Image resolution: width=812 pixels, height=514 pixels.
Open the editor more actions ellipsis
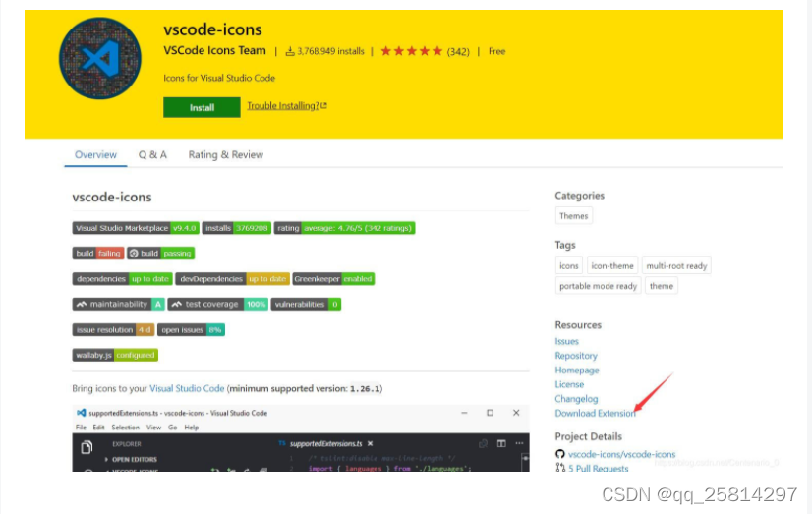[519, 443]
